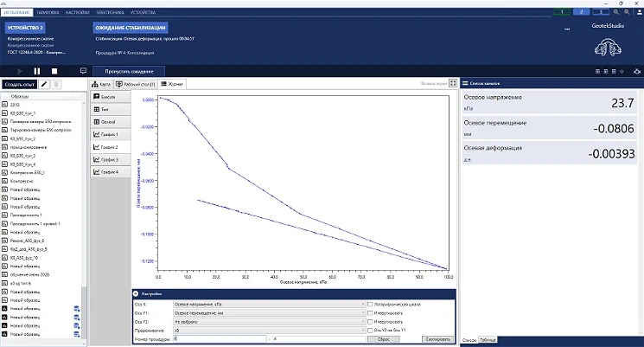Switch to the Таблица tab in channels
644x347 pixels.
click(488, 340)
